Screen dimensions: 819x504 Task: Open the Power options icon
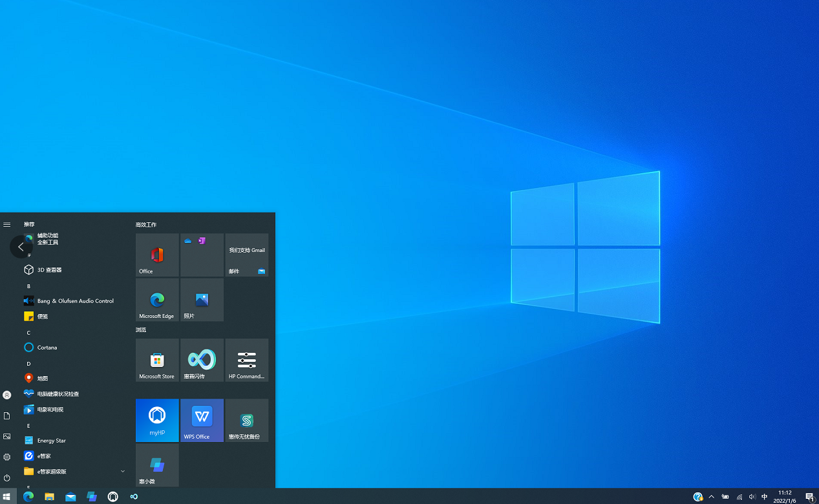click(x=7, y=478)
